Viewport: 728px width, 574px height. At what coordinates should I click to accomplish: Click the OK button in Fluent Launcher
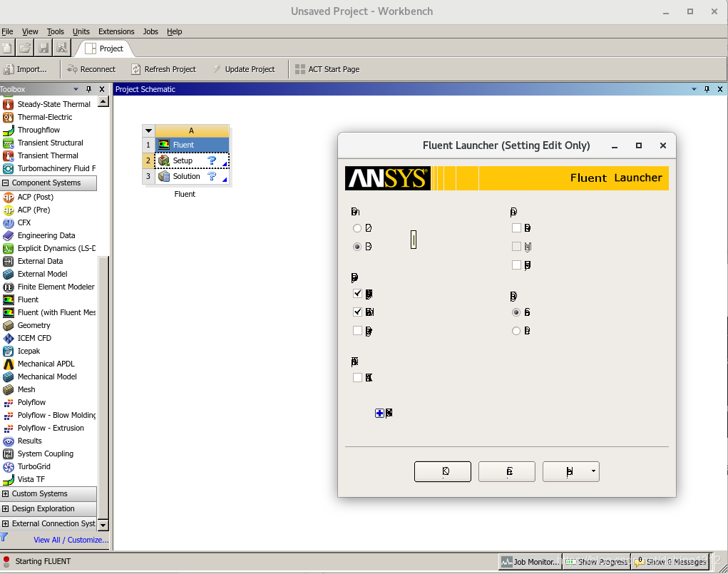click(442, 471)
